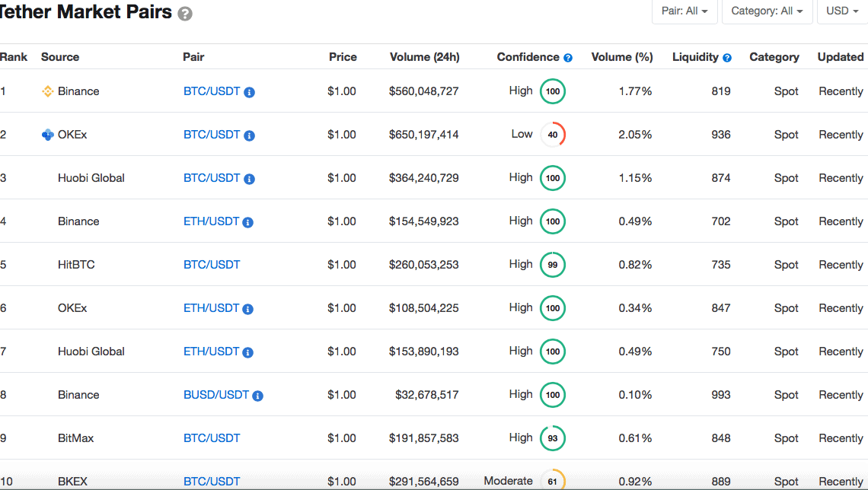The width and height of the screenshot is (868, 490).
Task: Open Binance BTC/USDT pair link
Action: (212, 91)
